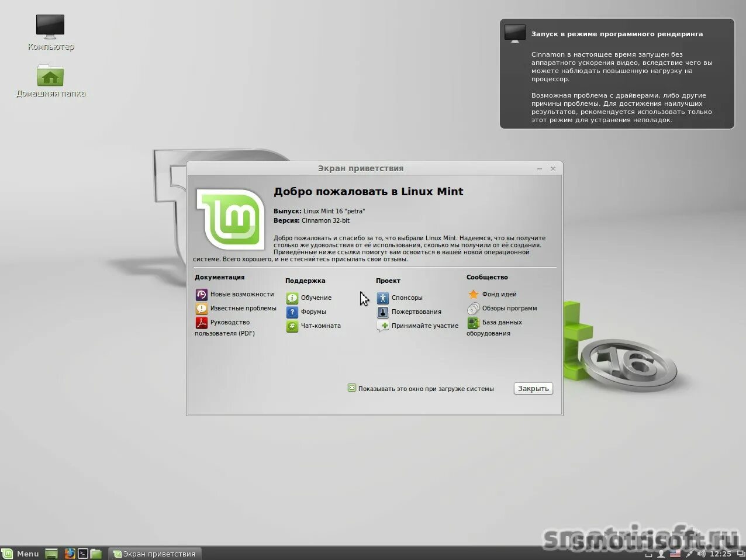Click the Фонд идей star icon
The height and width of the screenshot is (560, 746).
click(473, 294)
